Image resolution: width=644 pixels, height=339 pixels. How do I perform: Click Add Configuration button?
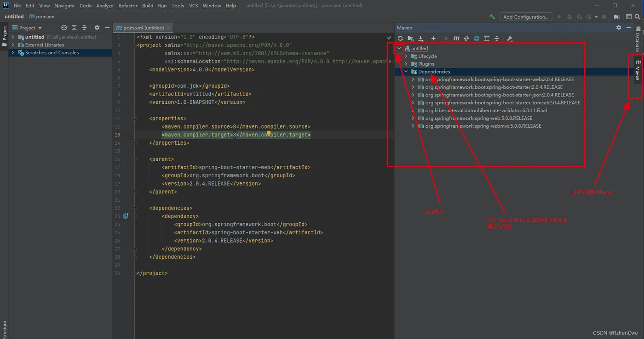(526, 17)
